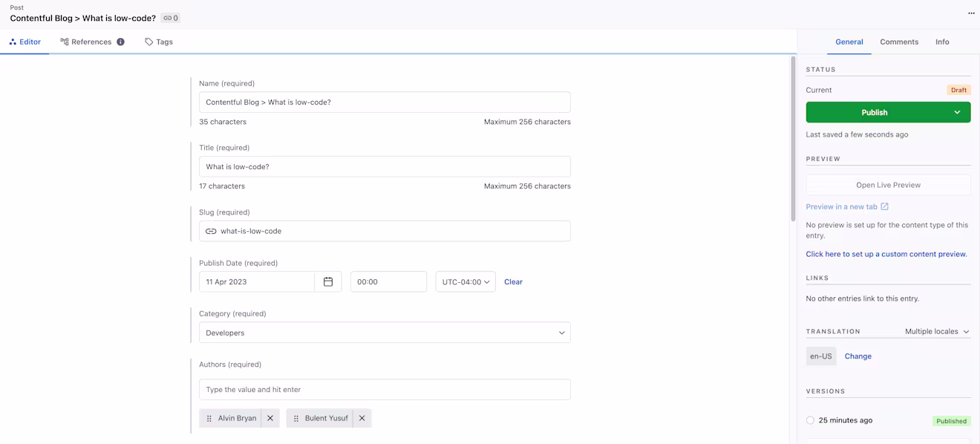Open the Multiple locales dropdown
Viewport: 980px width, 444px height.
937,331
